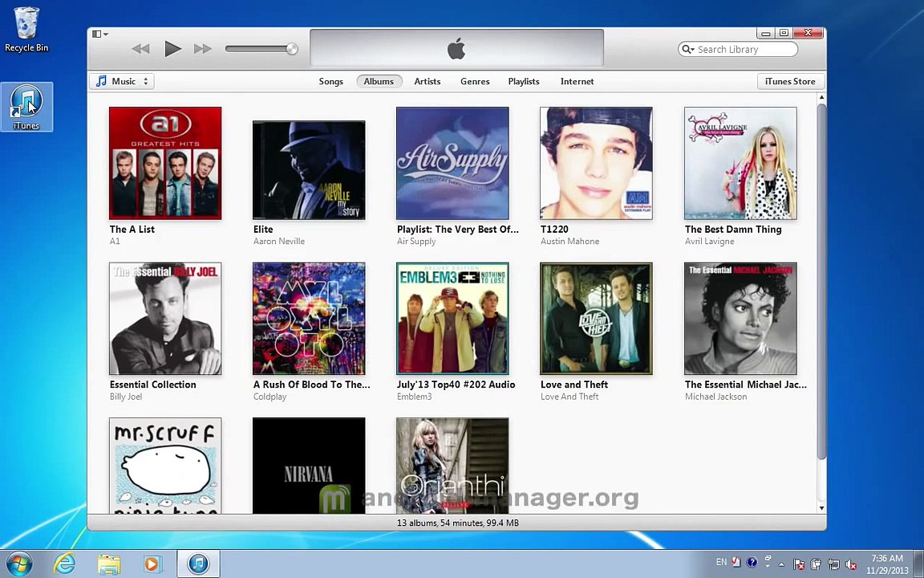The width and height of the screenshot is (924, 578).
Task: Switch to Genres view
Action: pos(475,81)
